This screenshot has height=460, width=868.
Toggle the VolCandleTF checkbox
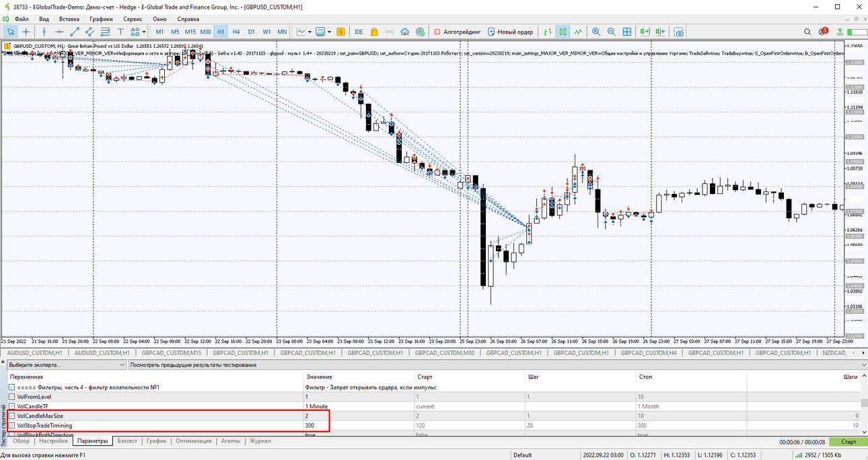click(12, 406)
